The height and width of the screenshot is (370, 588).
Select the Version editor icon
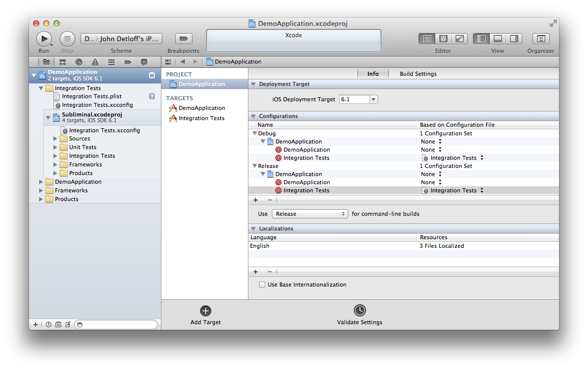[x=459, y=39]
